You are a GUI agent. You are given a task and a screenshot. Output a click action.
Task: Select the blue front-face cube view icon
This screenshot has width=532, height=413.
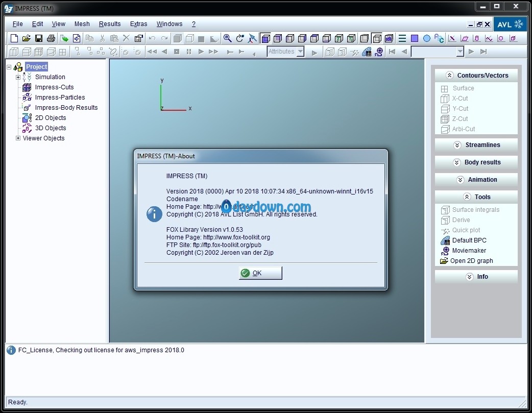pos(265,38)
